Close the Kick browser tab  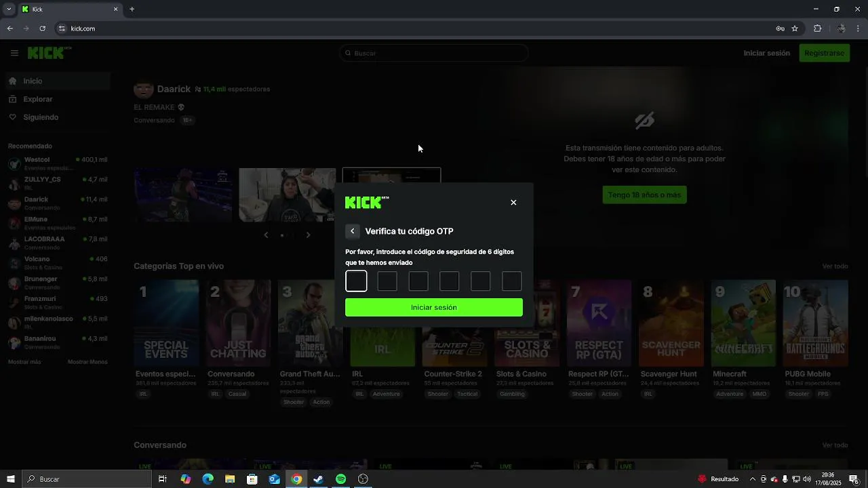115,9
